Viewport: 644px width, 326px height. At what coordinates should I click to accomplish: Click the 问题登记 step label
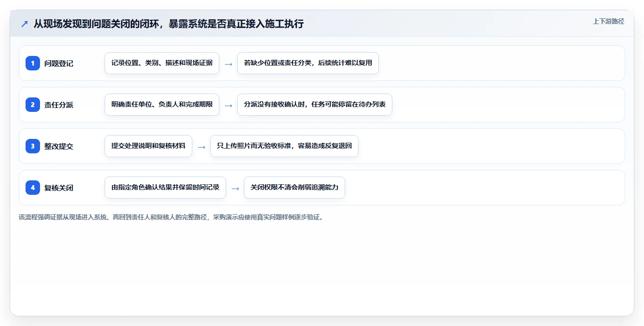pyautogui.click(x=59, y=63)
